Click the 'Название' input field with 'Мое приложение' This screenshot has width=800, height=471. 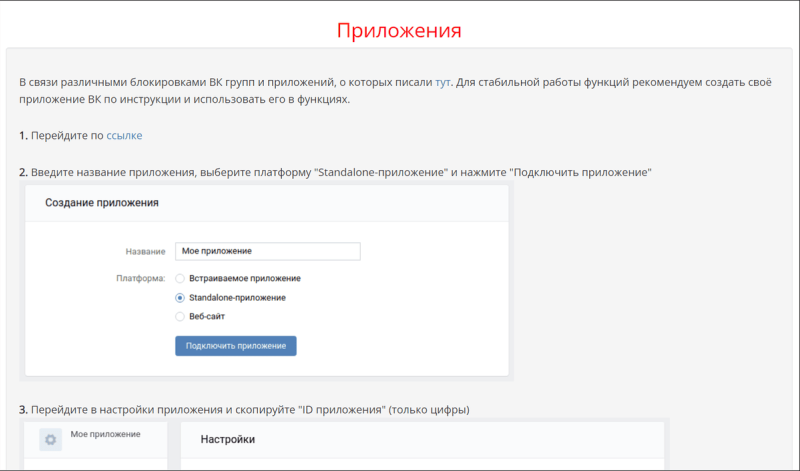[268, 251]
